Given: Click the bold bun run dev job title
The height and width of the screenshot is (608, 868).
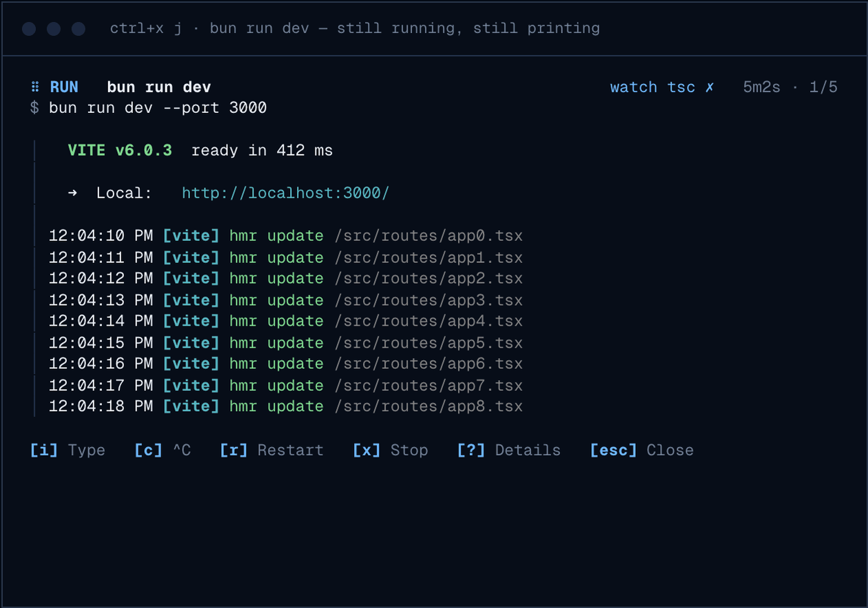Looking at the screenshot, I should (x=159, y=87).
